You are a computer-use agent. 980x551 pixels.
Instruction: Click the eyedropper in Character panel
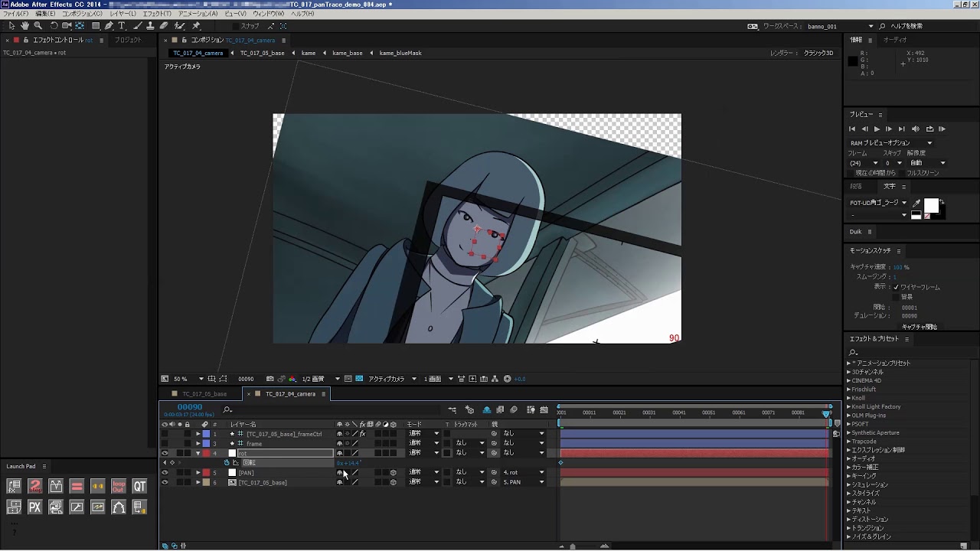coord(916,204)
